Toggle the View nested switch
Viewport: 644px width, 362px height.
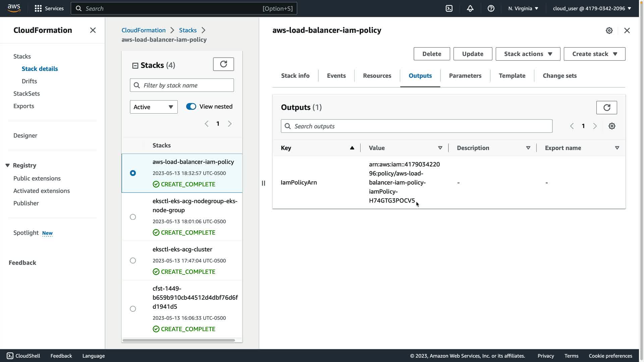pyautogui.click(x=191, y=107)
